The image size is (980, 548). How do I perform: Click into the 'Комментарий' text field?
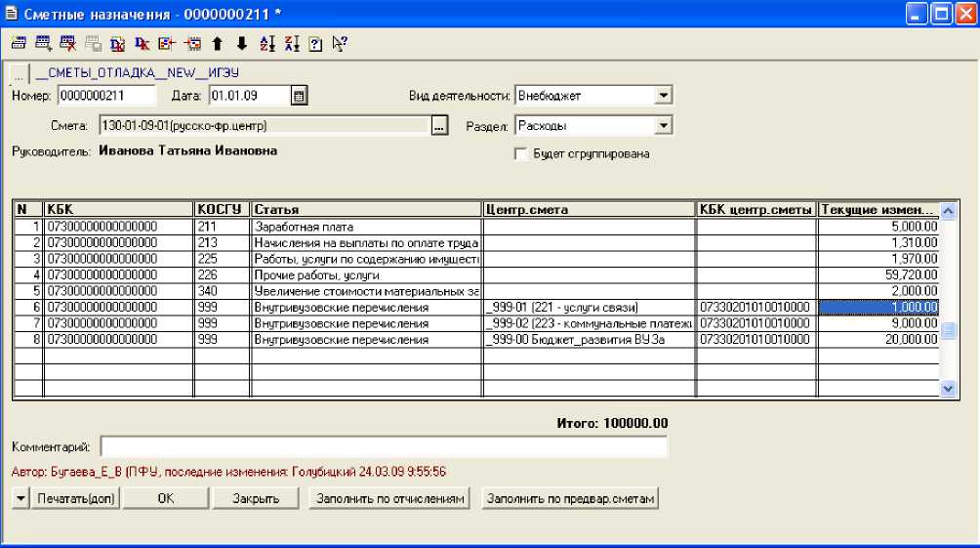coord(383,446)
